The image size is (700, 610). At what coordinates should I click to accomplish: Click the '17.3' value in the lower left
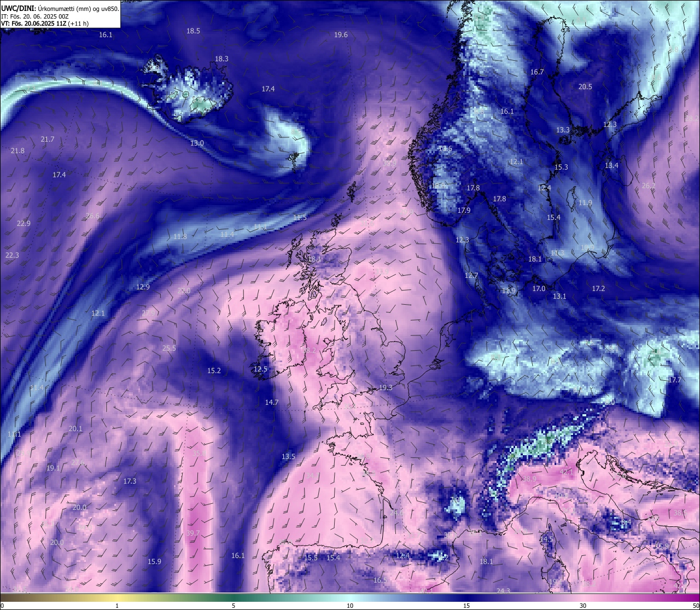tap(130, 481)
